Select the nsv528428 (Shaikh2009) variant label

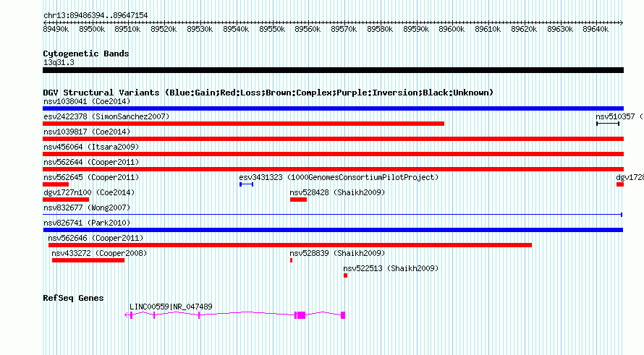coord(337,192)
